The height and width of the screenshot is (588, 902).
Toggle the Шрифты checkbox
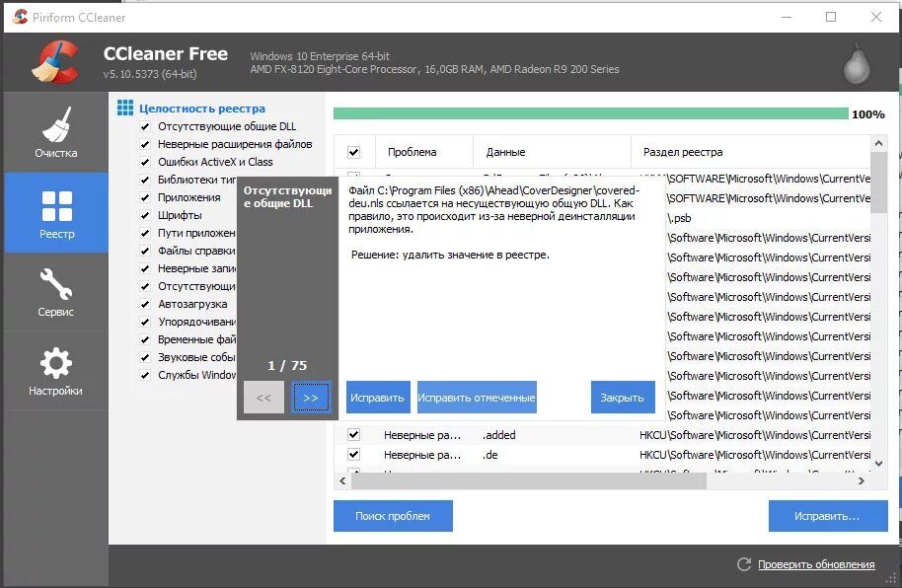click(x=145, y=215)
